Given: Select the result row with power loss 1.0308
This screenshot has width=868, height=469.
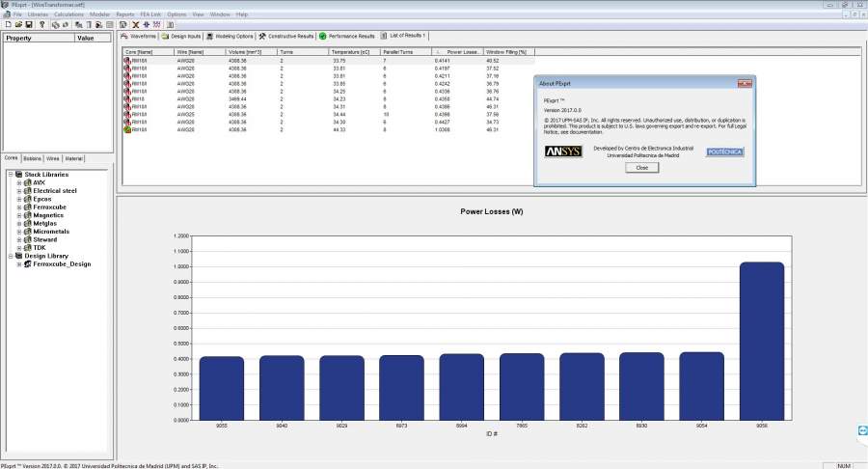Looking at the screenshot, I should 329,129.
